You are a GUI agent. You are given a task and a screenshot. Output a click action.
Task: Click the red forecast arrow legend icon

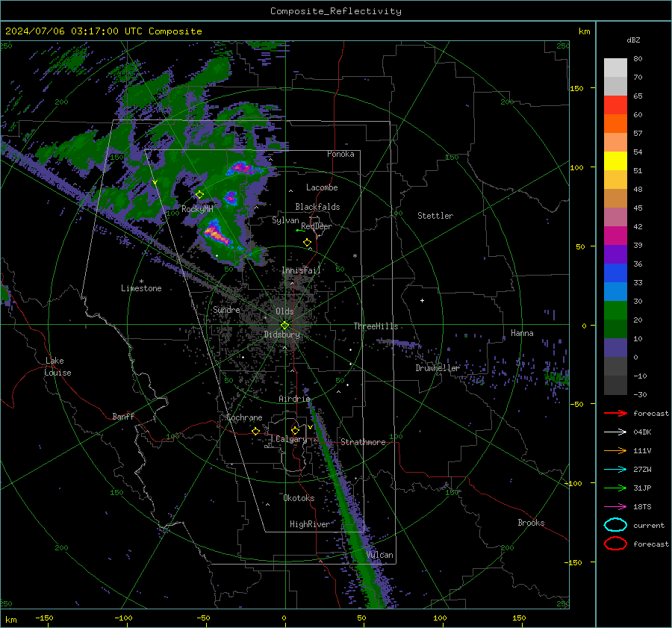coord(615,413)
